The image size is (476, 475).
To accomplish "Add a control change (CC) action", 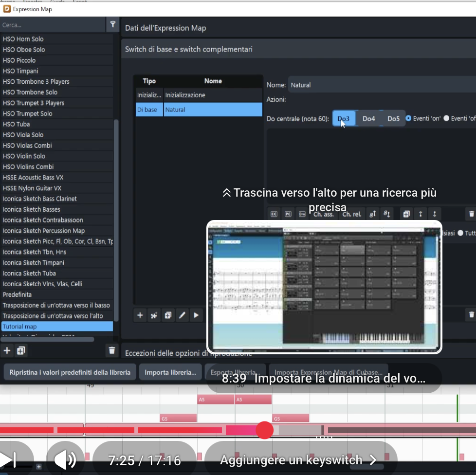I will (x=274, y=214).
